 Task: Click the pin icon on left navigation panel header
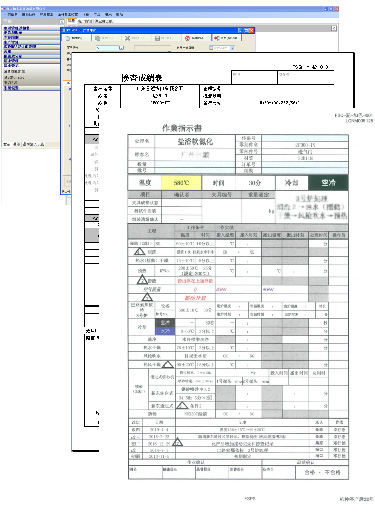pyautogui.click(x=62, y=22)
